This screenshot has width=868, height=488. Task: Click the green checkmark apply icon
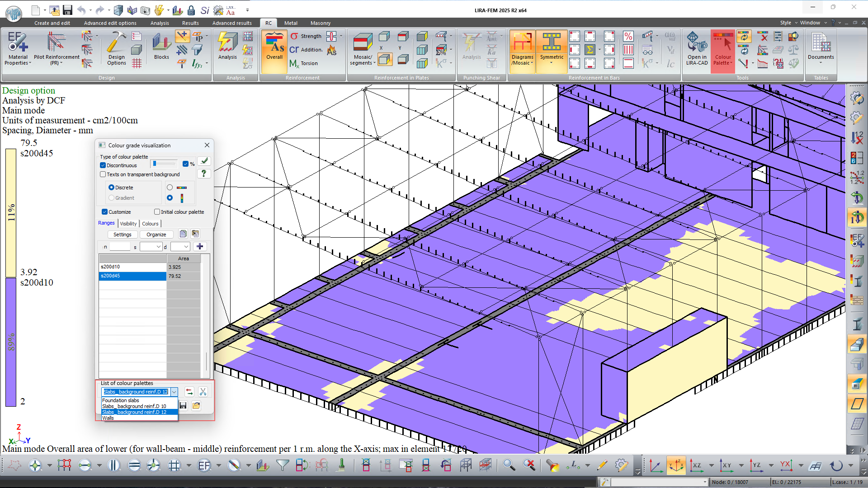pos(204,161)
